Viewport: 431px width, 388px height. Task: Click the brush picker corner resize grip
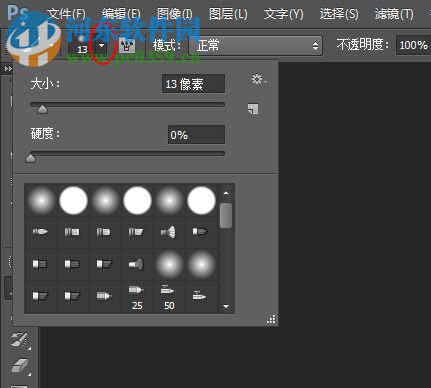click(271, 319)
